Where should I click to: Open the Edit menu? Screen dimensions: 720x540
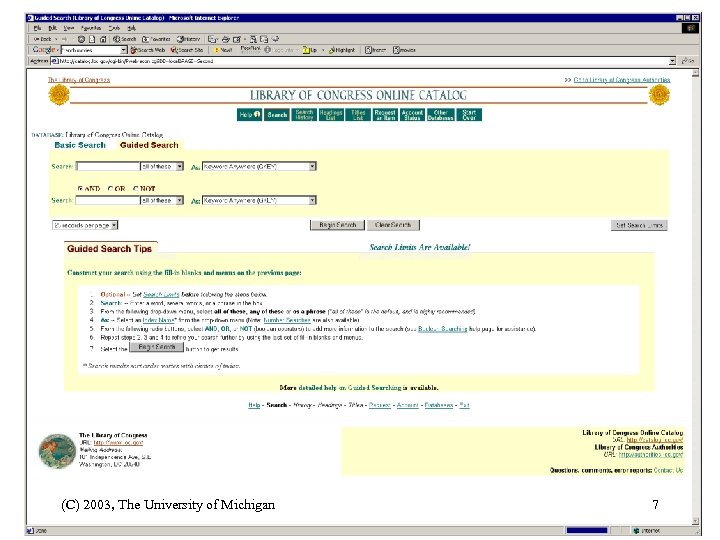tap(52, 28)
